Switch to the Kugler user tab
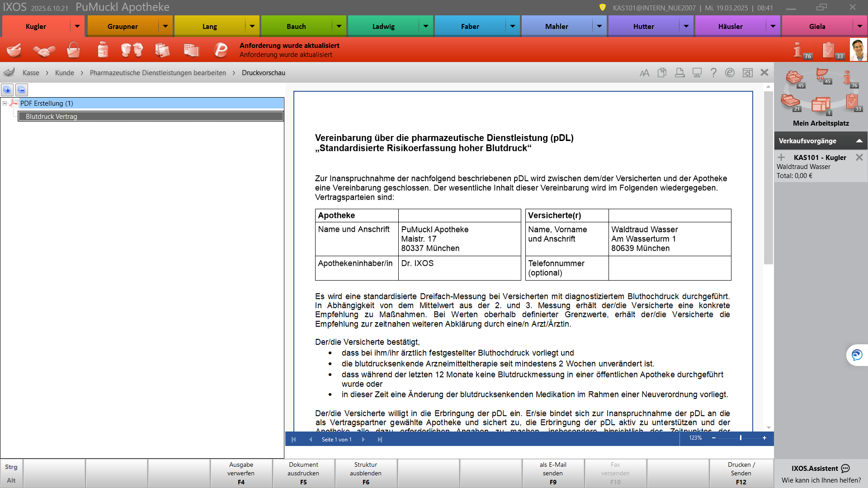 point(36,26)
